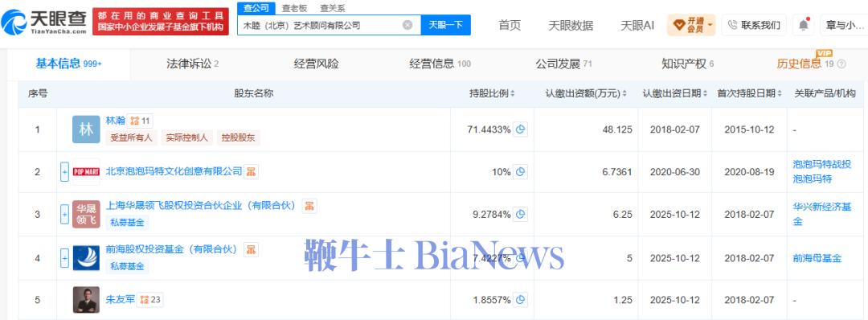This screenshot has height=320, width=868.
Task: Switch to 查关系 search tab
Action: pyautogui.click(x=333, y=8)
